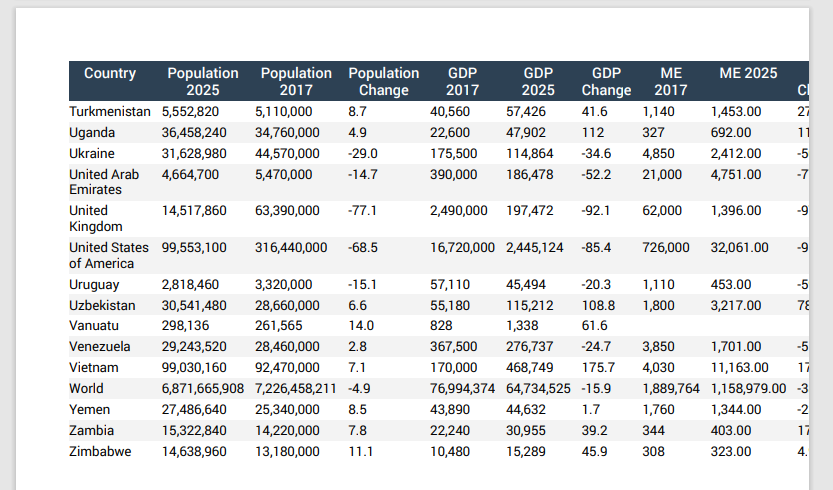Viewport: 833px width, 490px height.
Task: Click United Kingdom population change -77.1
Action: pyautogui.click(x=362, y=211)
